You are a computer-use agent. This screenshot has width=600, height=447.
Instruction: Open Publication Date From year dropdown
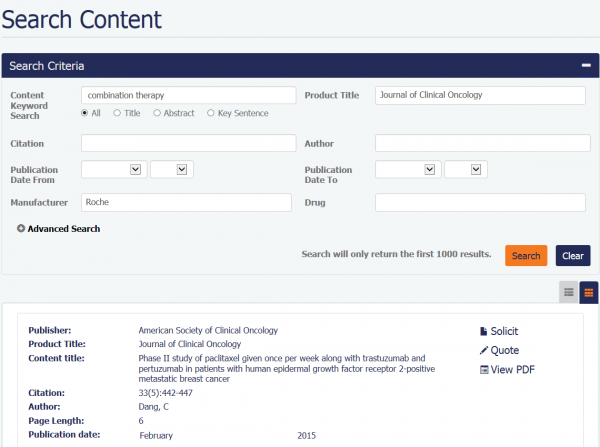[170, 170]
